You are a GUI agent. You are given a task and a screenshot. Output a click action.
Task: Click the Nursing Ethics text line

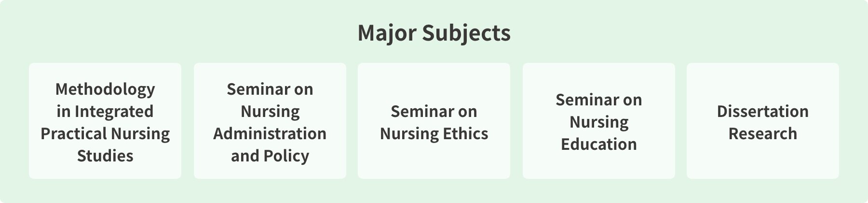(434, 134)
